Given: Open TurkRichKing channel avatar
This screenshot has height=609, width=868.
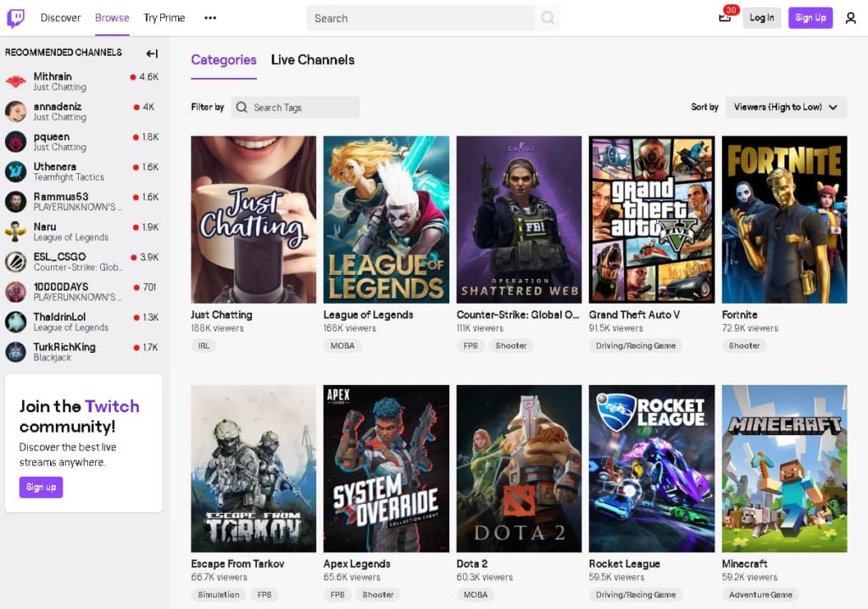Looking at the screenshot, I should [x=15, y=352].
